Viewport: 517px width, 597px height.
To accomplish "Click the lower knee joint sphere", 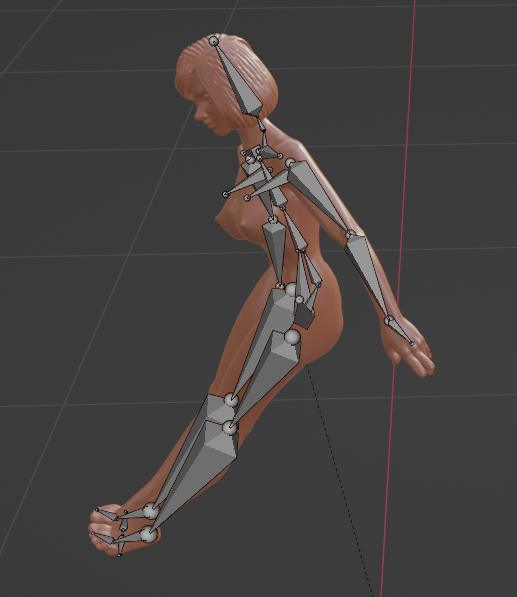I will [x=230, y=427].
